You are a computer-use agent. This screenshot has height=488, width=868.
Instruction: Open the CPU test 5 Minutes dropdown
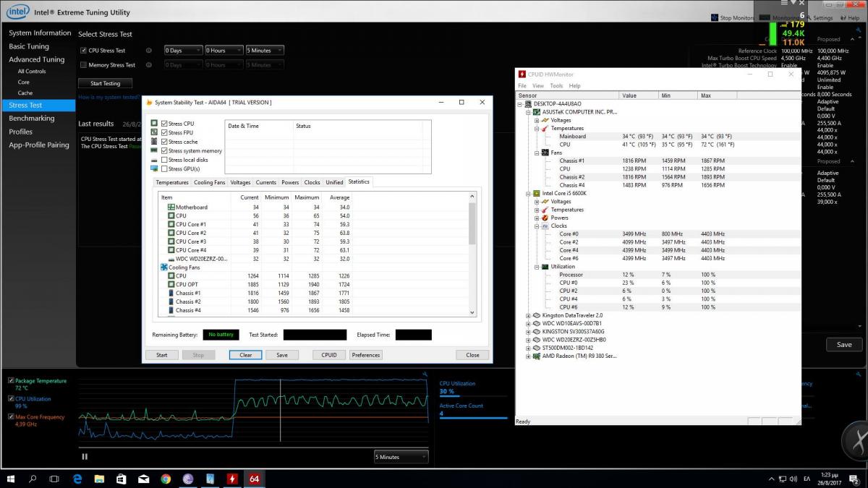(265, 51)
